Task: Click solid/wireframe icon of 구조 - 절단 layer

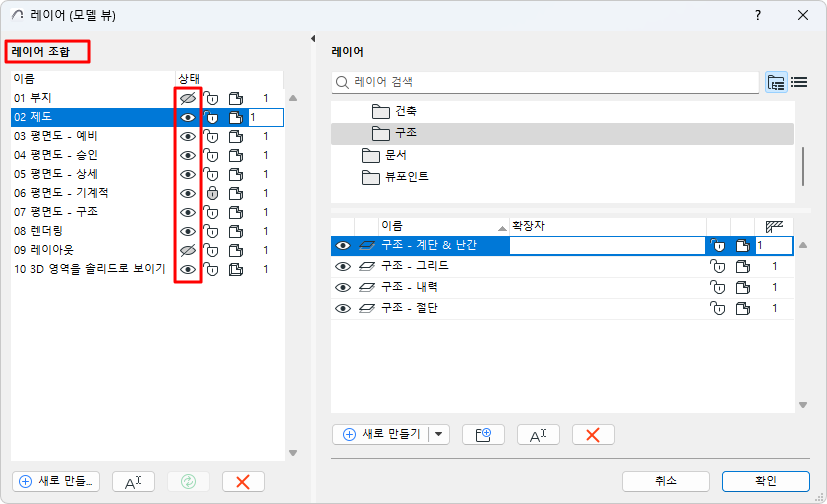Action: [743, 308]
